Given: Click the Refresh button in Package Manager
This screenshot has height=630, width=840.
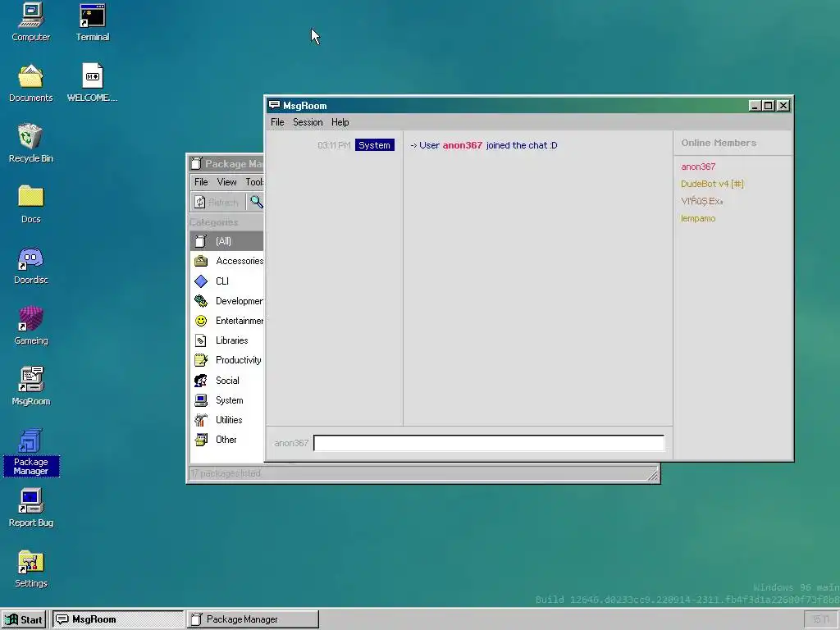Looking at the screenshot, I should 217,202.
